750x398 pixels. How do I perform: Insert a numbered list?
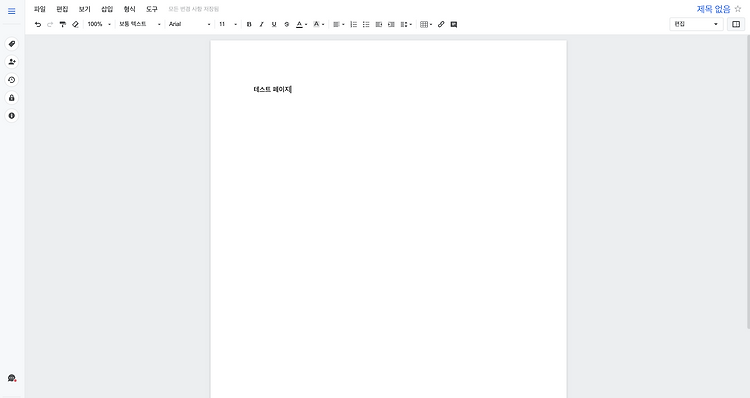[353, 24]
